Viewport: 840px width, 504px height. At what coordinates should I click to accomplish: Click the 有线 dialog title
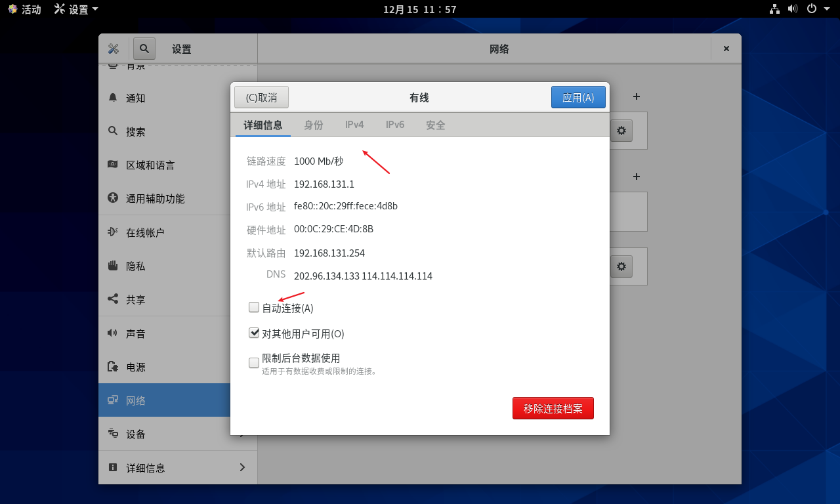click(419, 97)
